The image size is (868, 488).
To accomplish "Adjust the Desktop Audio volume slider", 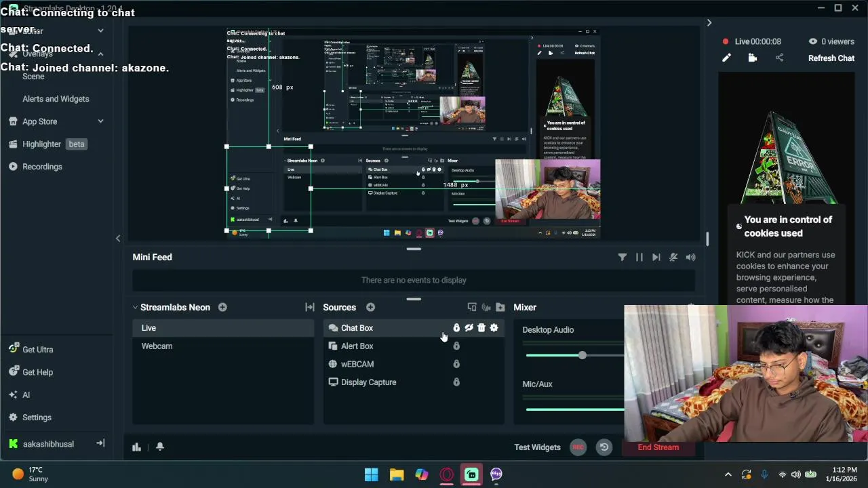I will click(582, 355).
